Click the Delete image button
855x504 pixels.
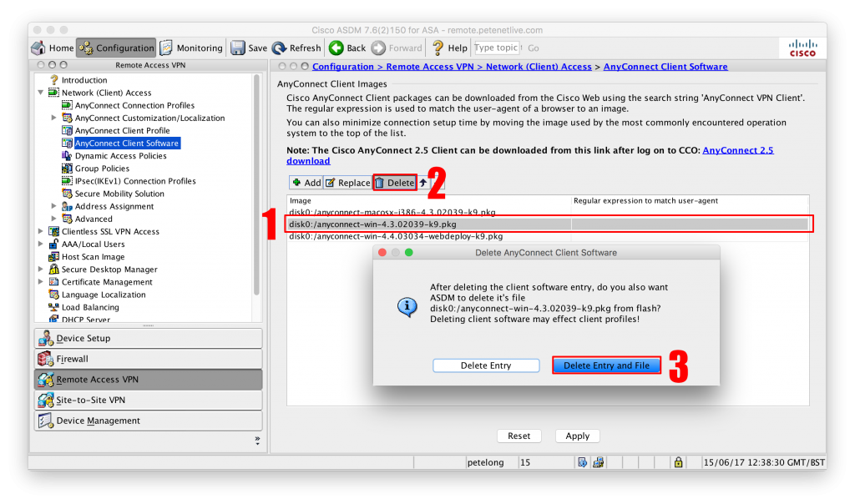coord(395,183)
